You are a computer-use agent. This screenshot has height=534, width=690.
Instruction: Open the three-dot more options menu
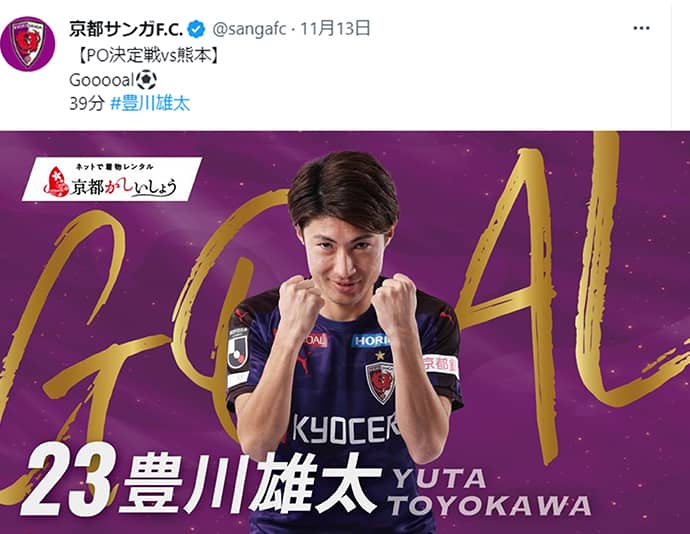(x=641, y=29)
